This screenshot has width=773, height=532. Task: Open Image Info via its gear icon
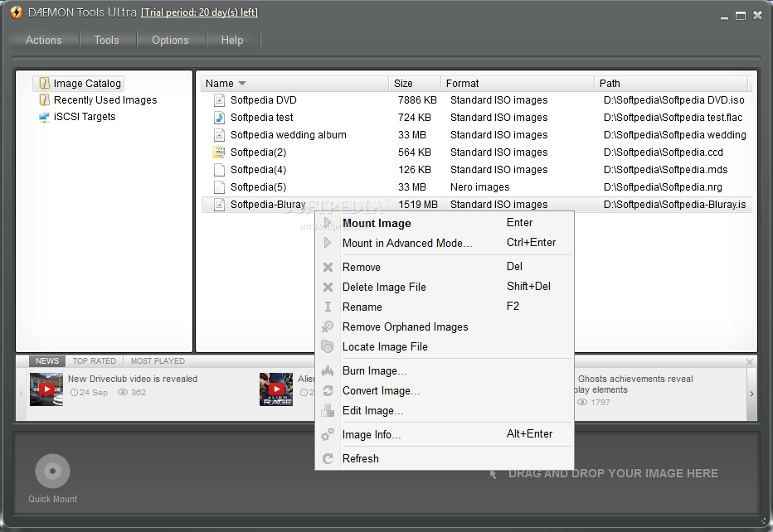click(328, 433)
